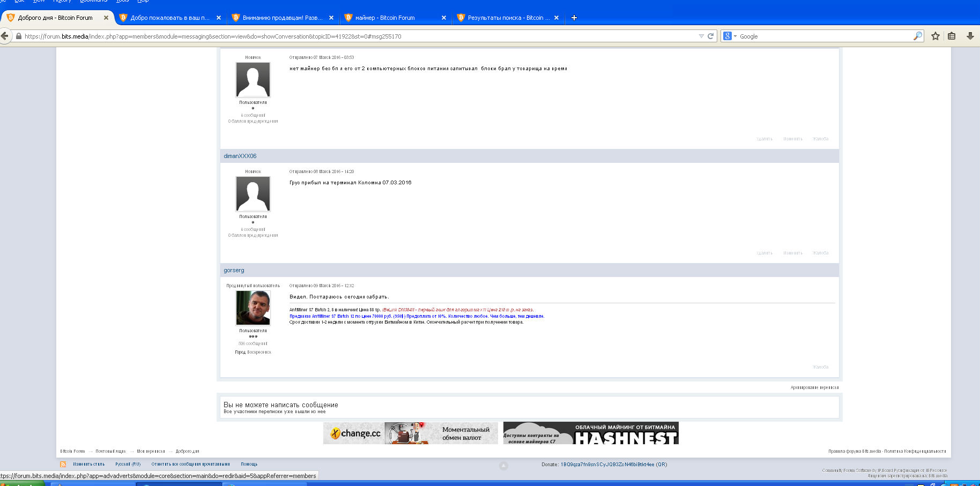Open the bookmarks list icon
The image size is (980, 486).
952,36
